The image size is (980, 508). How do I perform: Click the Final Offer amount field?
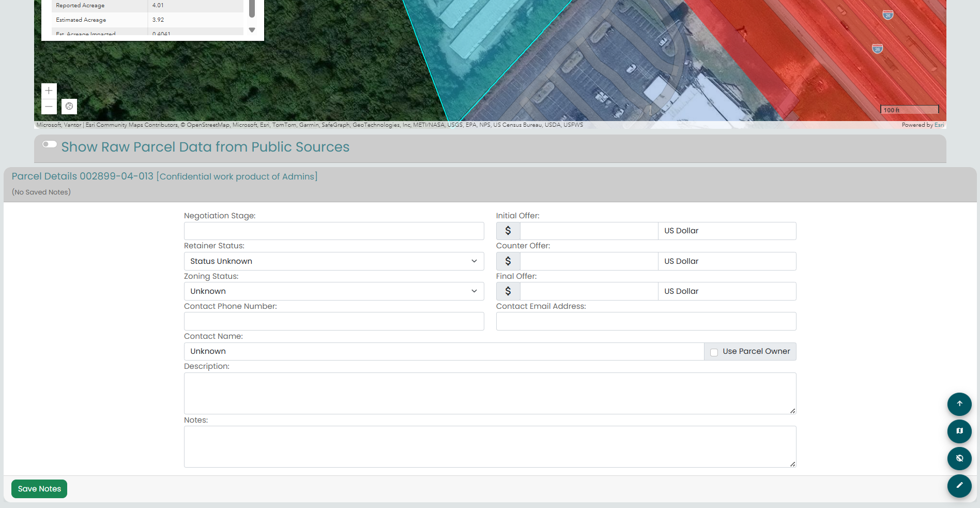tap(589, 291)
